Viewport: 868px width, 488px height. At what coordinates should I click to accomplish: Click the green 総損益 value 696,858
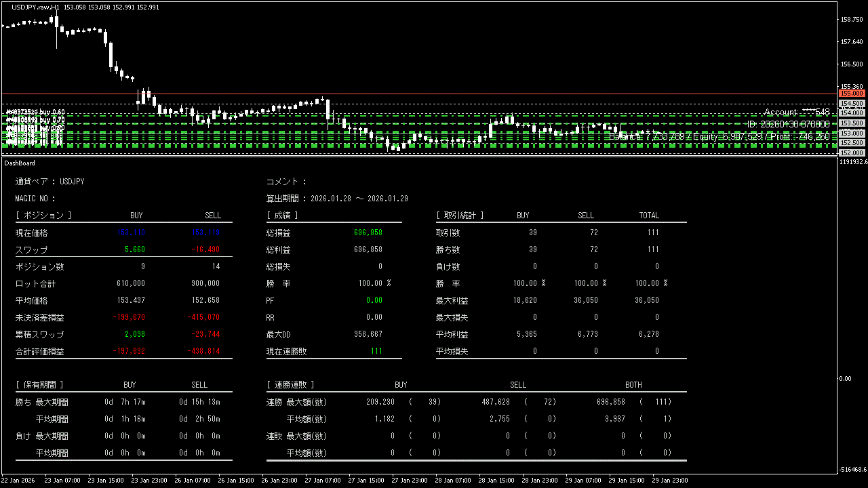[x=368, y=232]
